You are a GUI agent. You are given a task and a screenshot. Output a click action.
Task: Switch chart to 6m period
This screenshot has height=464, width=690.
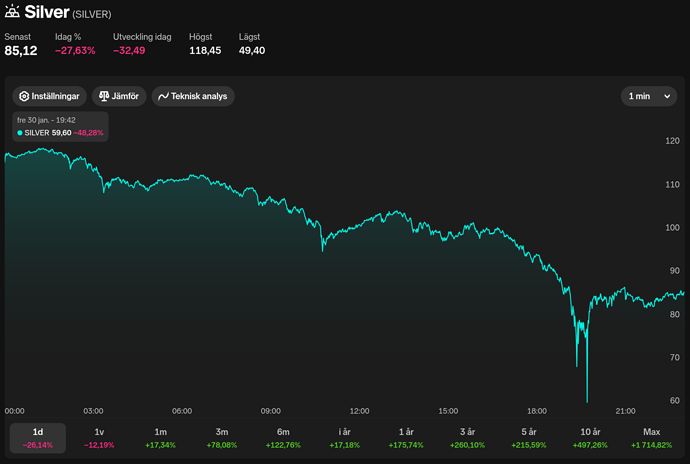tap(283, 438)
